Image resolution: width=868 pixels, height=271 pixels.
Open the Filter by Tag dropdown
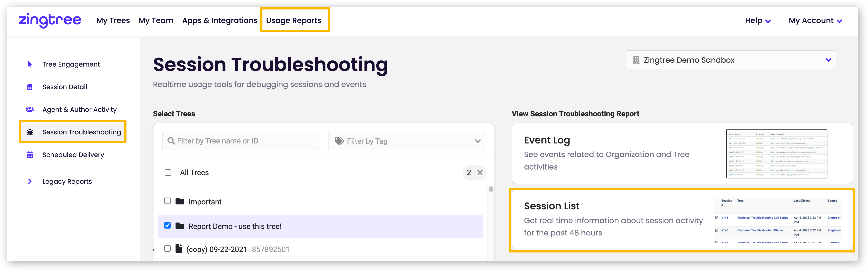tap(406, 141)
